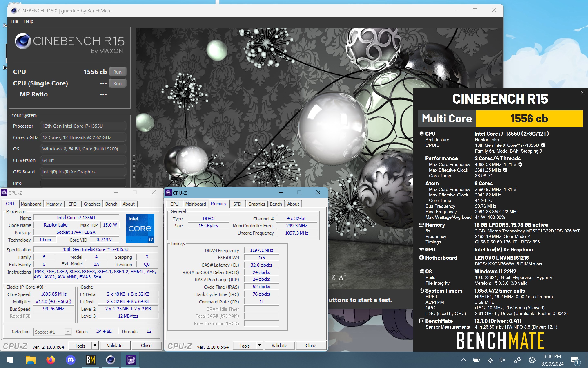Click the left CPU-Z title bar icon
This screenshot has height=368, width=588.
(x=4, y=193)
